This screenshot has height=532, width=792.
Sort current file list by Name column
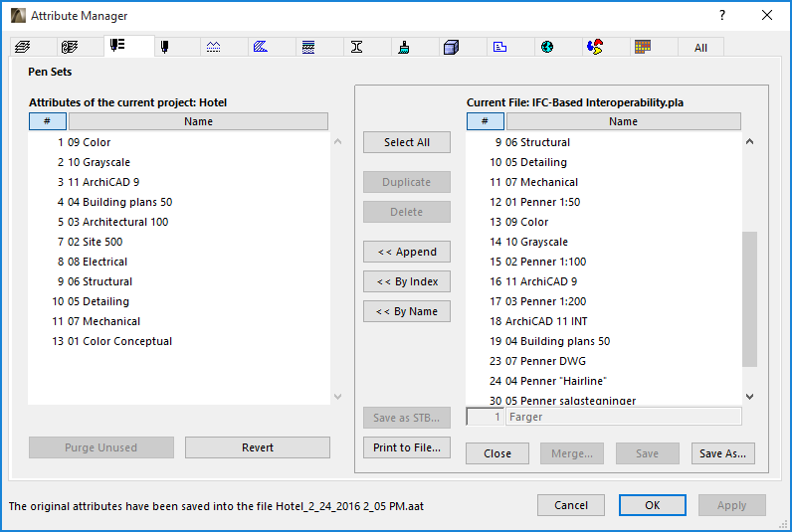[x=623, y=121]
